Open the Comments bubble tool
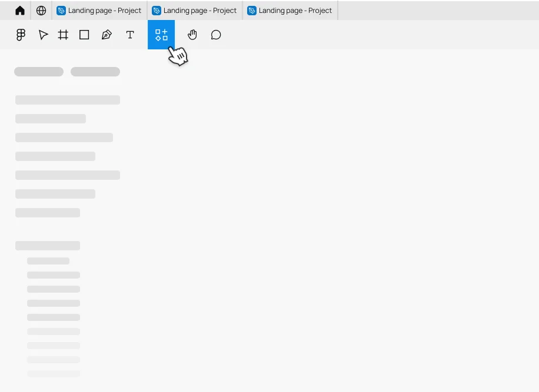This screenshot has width=539, height=392. 215,35
